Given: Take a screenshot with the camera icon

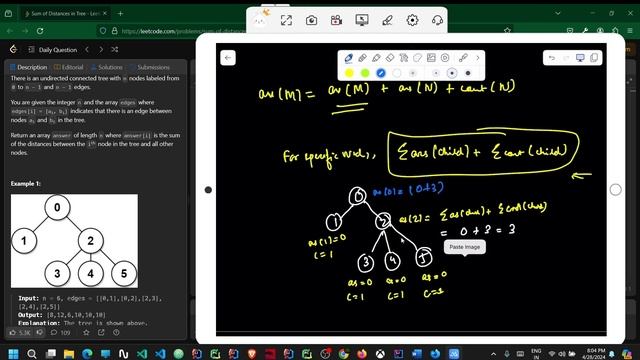Looking at the screenshot, I should click(311, 20).
